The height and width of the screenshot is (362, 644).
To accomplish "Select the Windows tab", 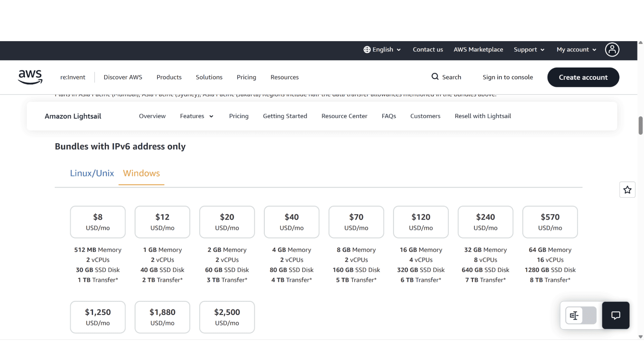I will [141, 173].
